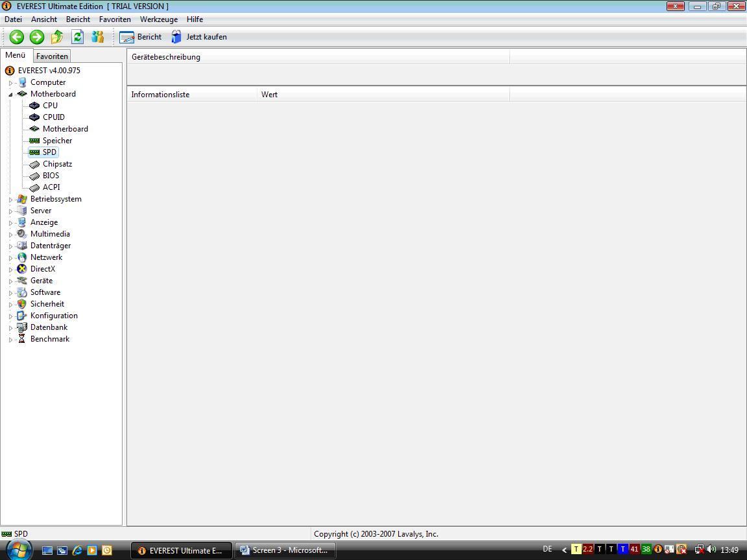
Task: Select the CPUID chip icon
Action: coord(34,117)
